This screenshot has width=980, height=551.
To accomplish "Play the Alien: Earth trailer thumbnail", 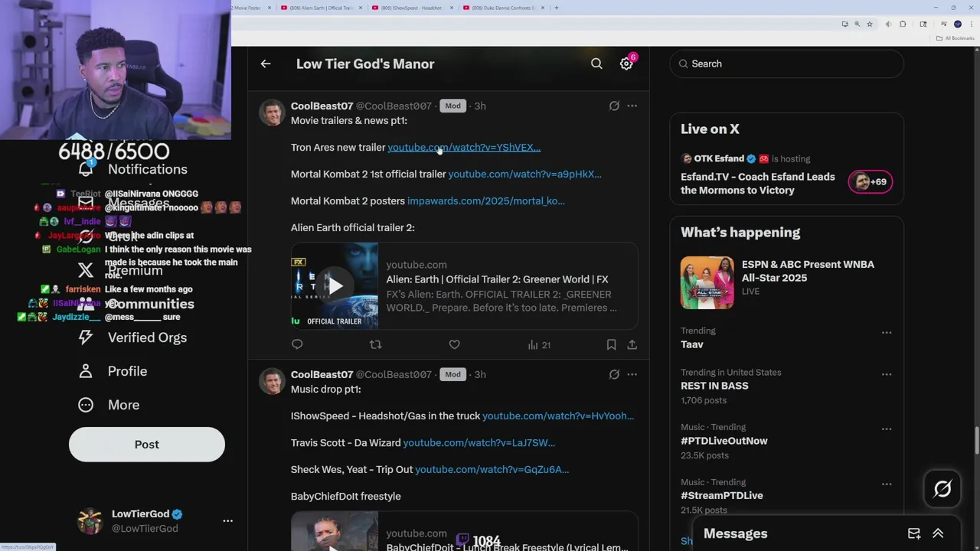I will click(x=335, y=285).
